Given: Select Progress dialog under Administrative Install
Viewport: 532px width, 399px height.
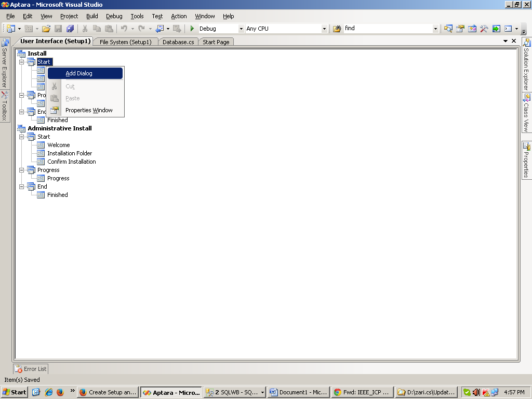Looking at the screenshot, I should tap(58, 178).
